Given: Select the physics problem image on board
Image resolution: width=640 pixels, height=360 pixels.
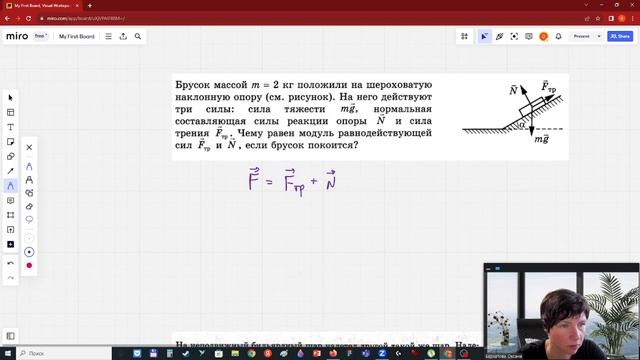Looking at the screenshot, I should coord(370,117).
